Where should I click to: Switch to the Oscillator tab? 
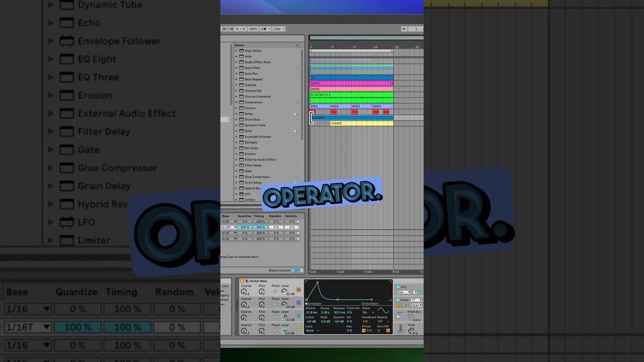(370, 304)
